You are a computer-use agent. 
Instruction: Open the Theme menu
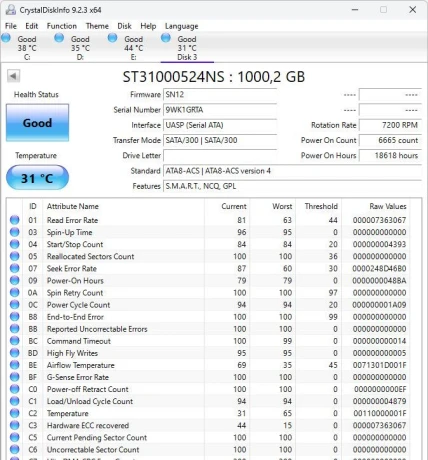pos(97,26)
